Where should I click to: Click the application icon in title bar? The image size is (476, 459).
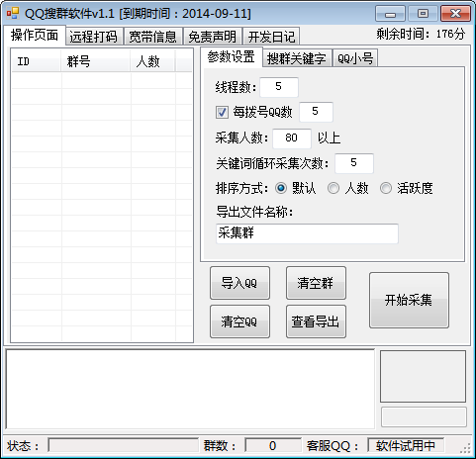[x=13, y=13]
